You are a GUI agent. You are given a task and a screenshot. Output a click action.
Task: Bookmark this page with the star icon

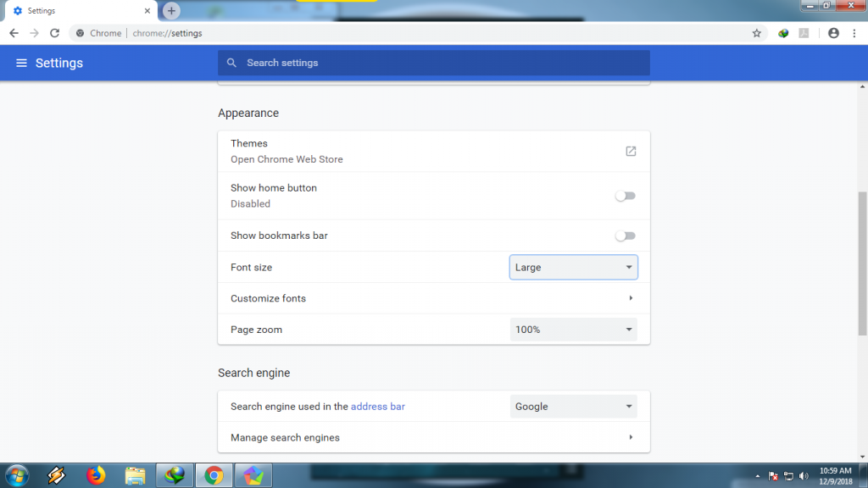[757, 33]
